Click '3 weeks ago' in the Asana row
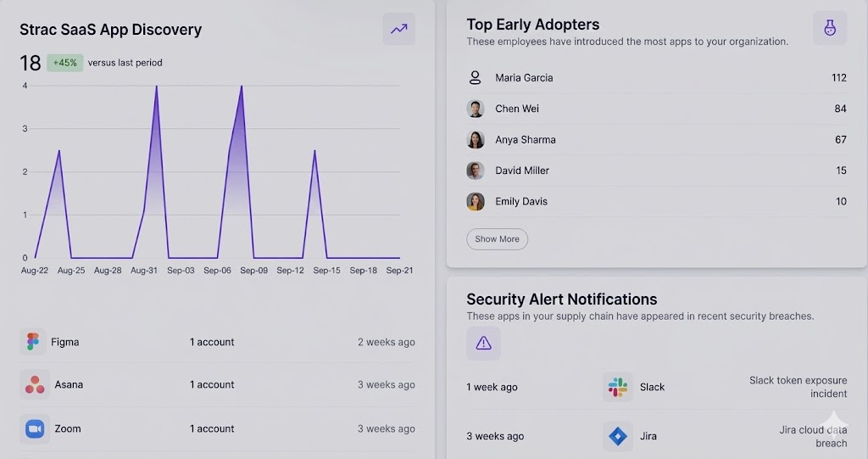Screen dimensions: 868x459 tap(386, 384)
